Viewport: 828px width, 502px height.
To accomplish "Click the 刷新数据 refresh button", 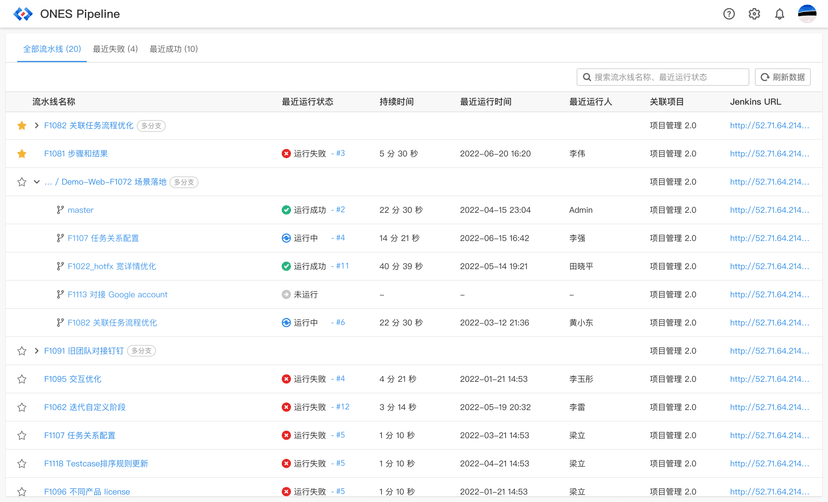I will [x=782, y=77].
